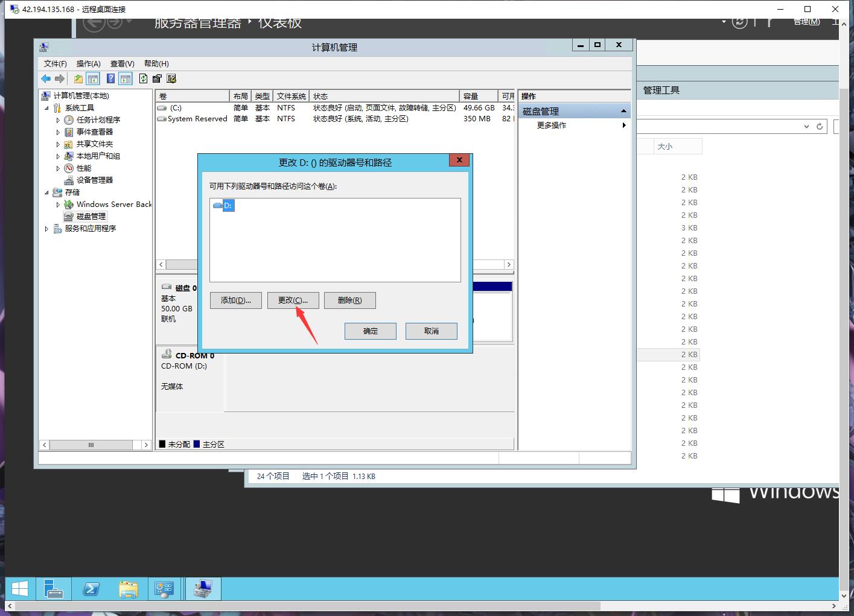
Task: Open Windows PowerShell from the taskbar
Action: coord(91,588)
